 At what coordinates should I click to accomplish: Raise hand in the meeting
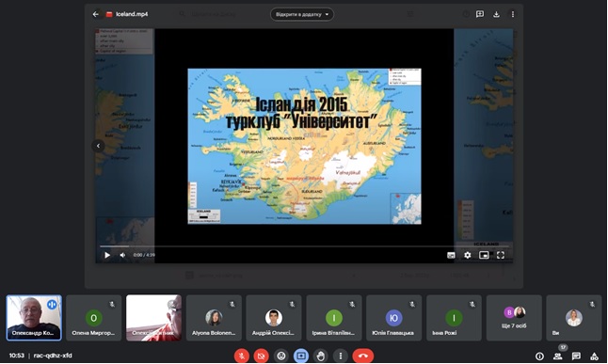[321, 356]
